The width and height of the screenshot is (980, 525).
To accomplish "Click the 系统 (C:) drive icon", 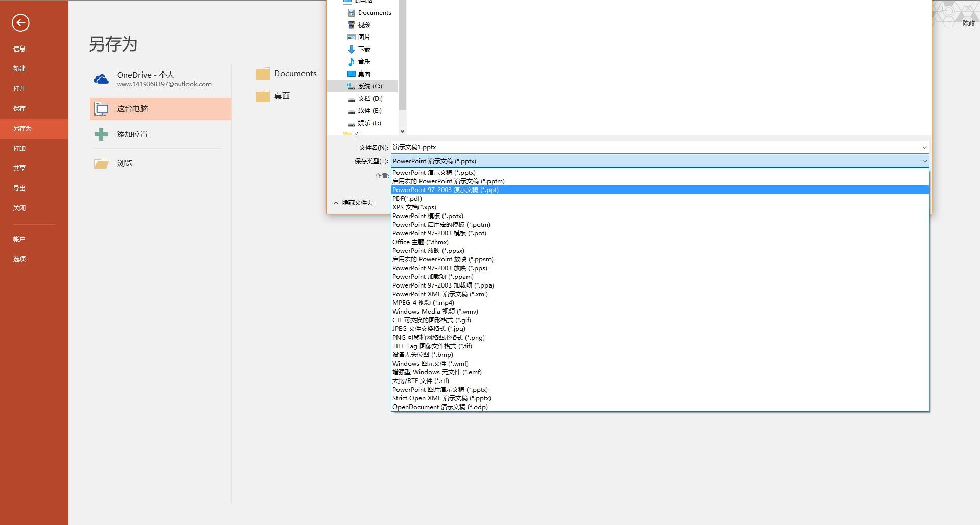I will coord(352,86).
